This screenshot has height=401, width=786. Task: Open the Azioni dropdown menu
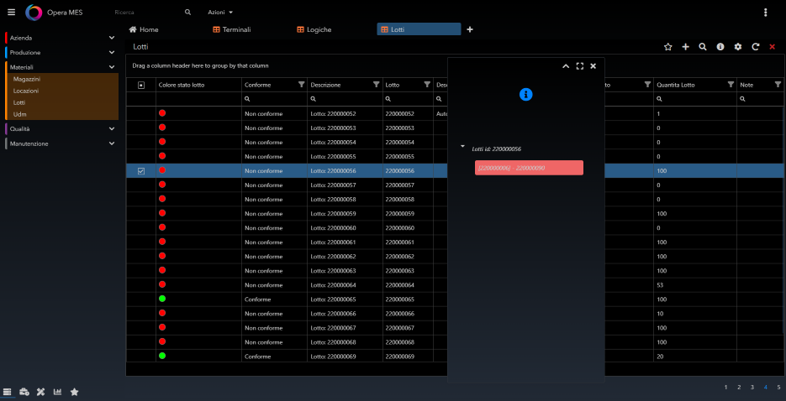click(220, 13)
